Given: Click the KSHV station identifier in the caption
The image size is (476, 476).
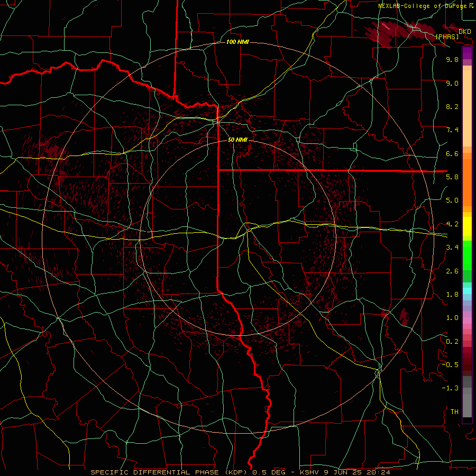Looking at the screenshot, I should click(310, 472).
